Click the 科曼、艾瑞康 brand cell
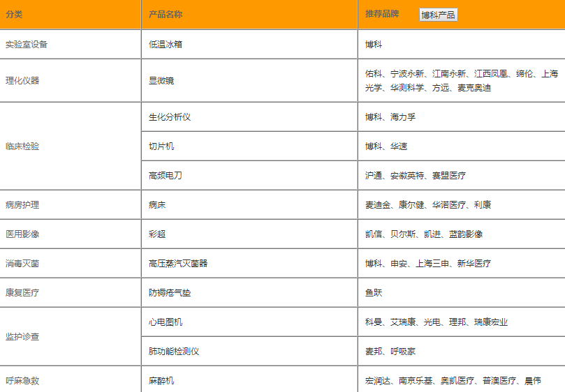 [462, 322]
